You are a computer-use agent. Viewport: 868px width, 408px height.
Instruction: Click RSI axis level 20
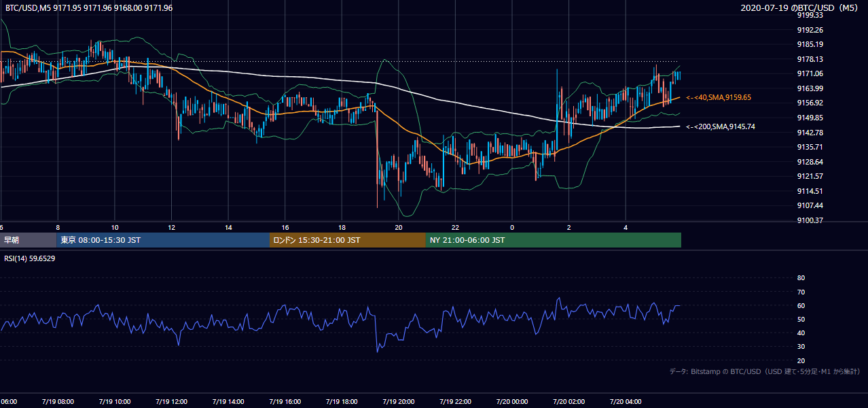pos(801,360)
